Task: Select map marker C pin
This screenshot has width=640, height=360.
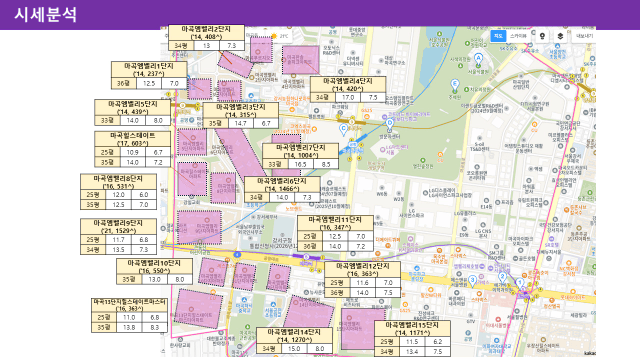Action: tap(344, 129)
